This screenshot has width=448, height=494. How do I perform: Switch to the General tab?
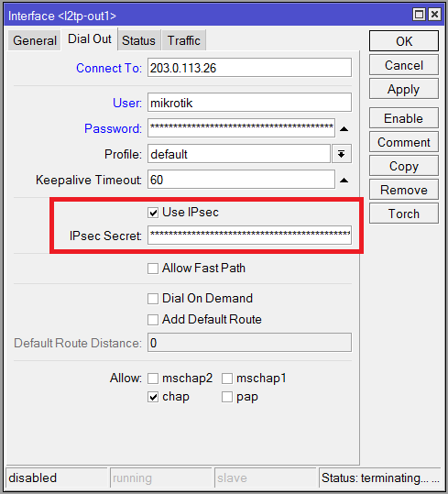(34, 40)
